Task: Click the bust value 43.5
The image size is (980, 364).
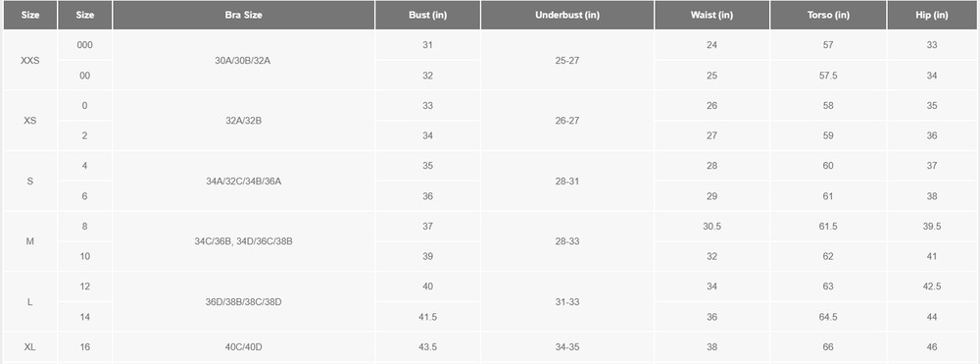Action: click(427, 347)
